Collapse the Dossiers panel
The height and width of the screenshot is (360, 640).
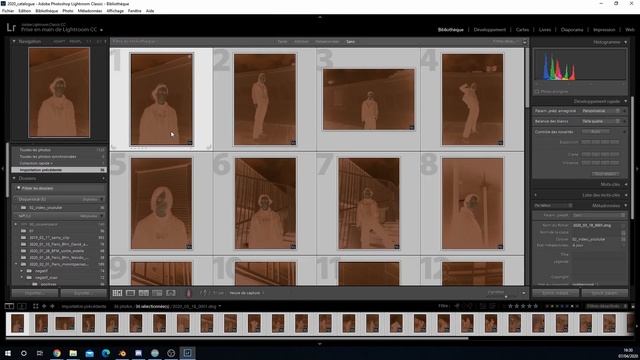click(14, 178)
